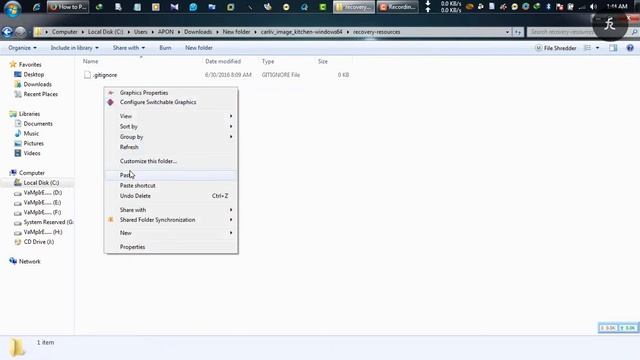
Task: Open Network in the navigation pane
Action: (x=29, y=261)
